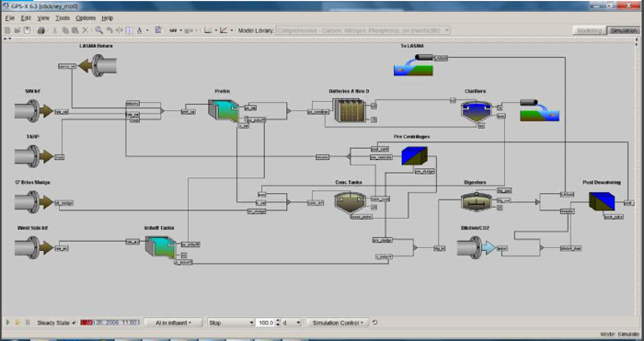Select the Digesters unit object
Screen dimensions: 644x341
(476, 202)
